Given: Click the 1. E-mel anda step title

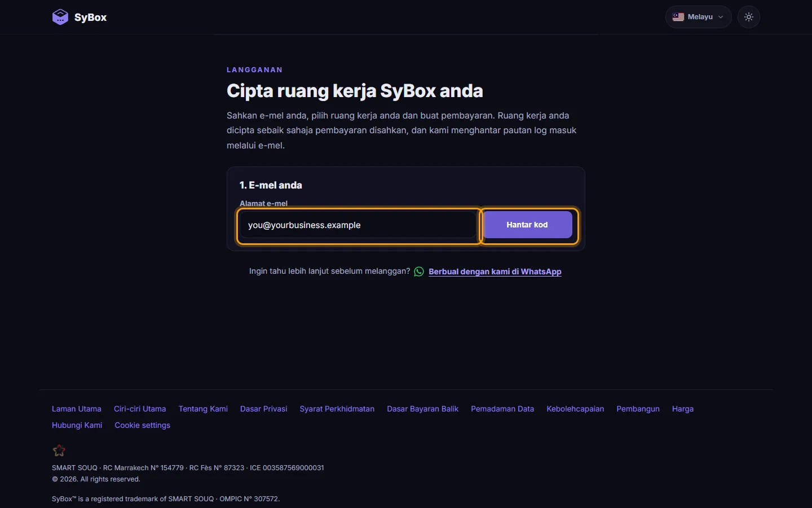Looking at the screenshot, I should pos(271,185).
